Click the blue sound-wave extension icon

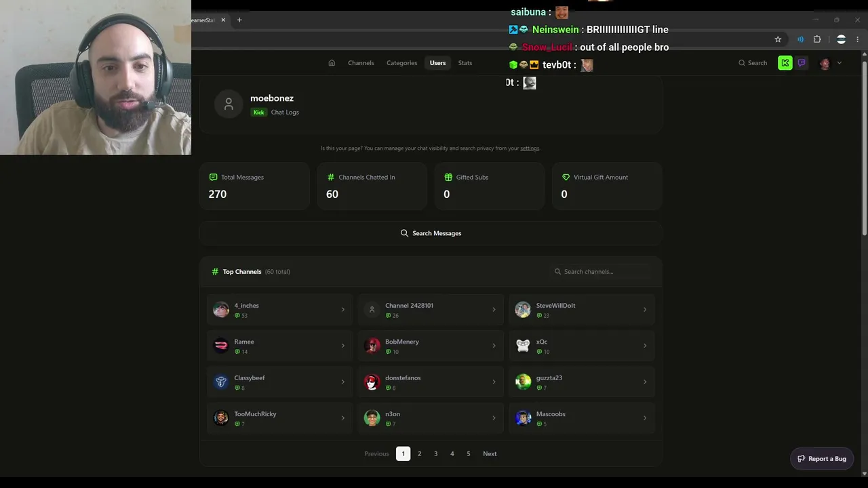801,39
